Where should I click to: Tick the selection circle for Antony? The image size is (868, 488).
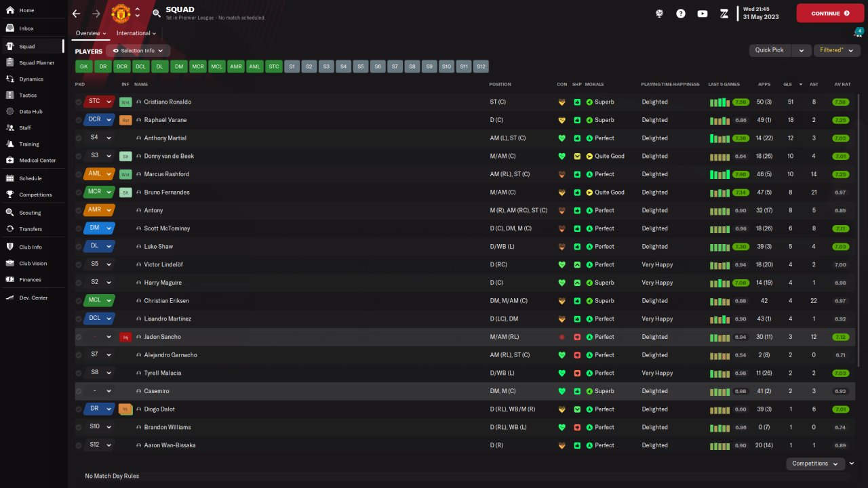(79, 211)
